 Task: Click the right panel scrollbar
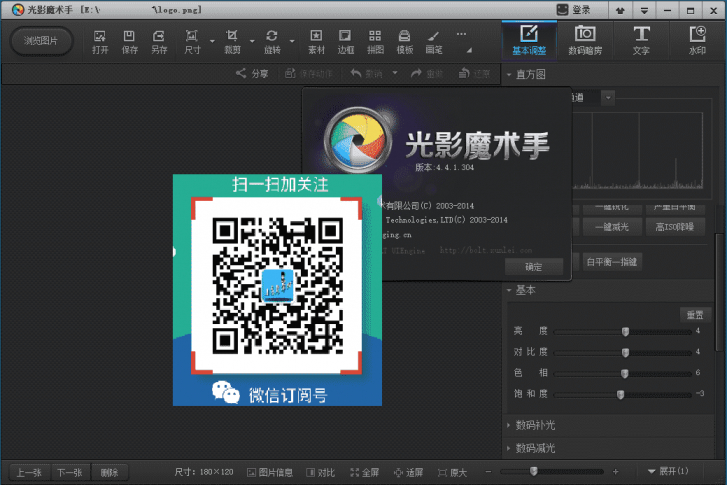coord(719,292)
